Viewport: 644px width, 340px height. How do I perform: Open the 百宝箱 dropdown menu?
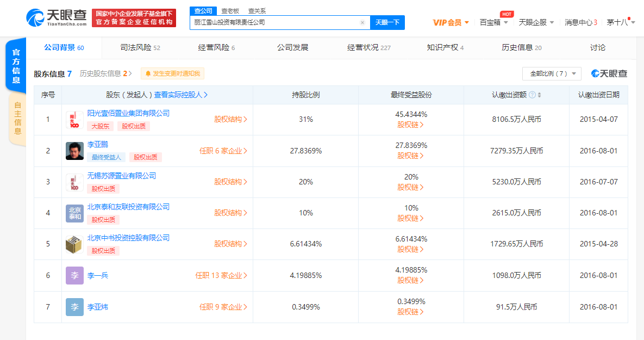[x=494, y=23]
